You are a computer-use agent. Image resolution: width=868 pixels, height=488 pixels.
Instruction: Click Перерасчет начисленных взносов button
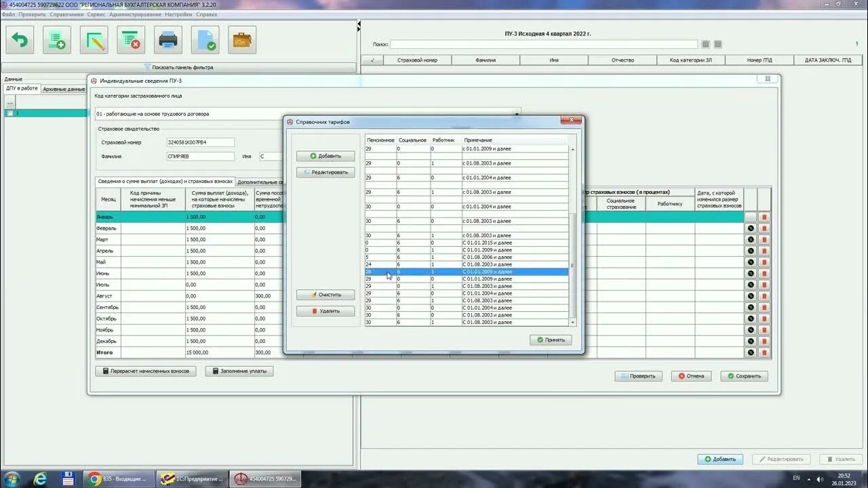pos(146,371)
